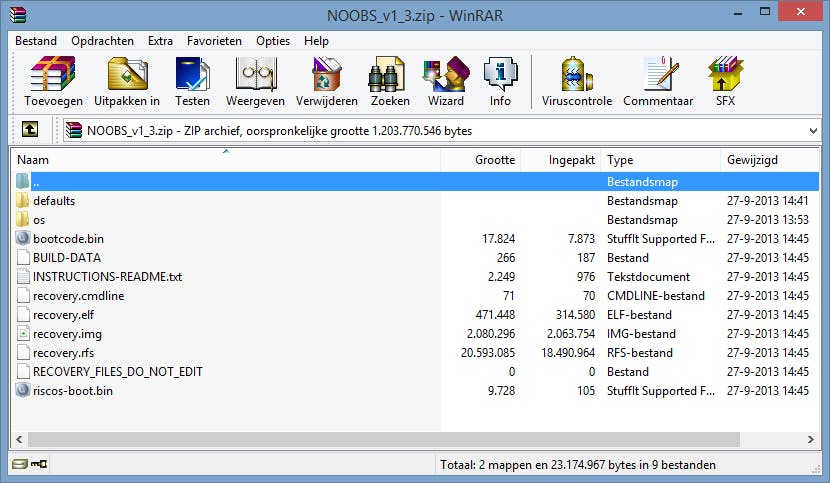
Task: Click the drive icon in status bar
Action: pos(20,464)
